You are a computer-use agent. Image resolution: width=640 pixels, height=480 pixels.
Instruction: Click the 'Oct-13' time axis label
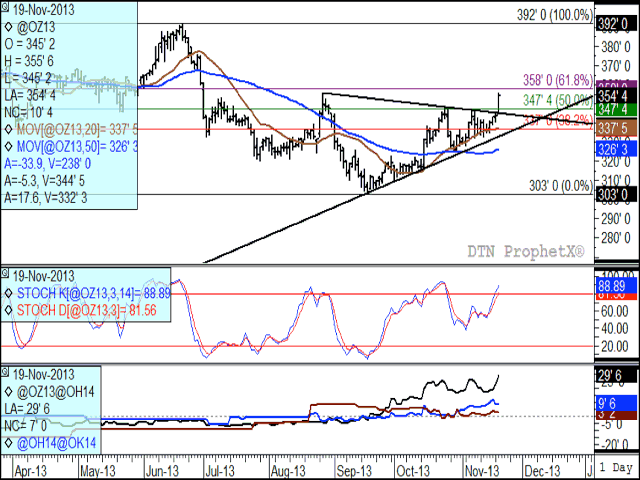pyautogui.click(x=413, y=471)
